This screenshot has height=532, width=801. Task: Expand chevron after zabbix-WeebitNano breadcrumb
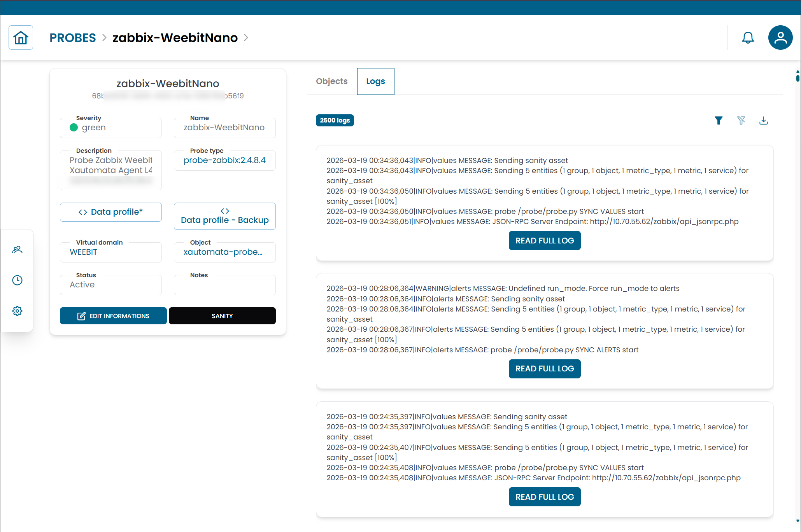(x=246, y=38)
